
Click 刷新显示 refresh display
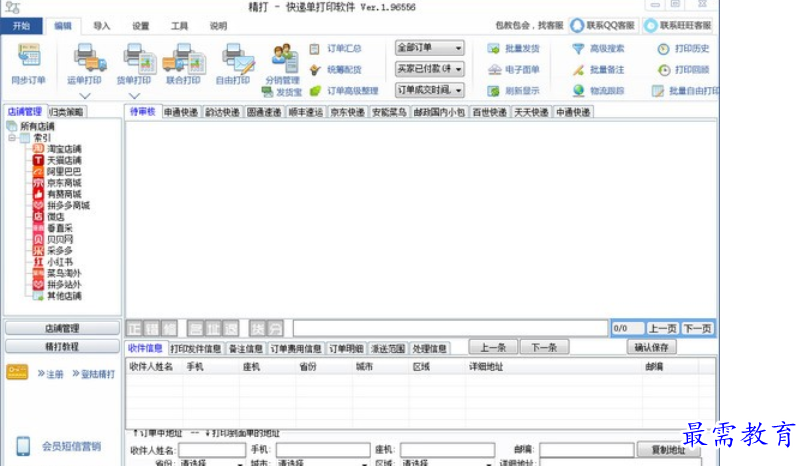click(x=514, y=91)
